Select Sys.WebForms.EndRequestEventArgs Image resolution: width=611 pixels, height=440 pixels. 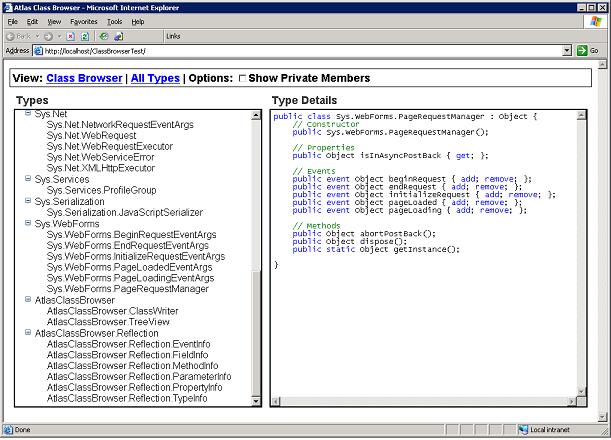pos(128,246)
